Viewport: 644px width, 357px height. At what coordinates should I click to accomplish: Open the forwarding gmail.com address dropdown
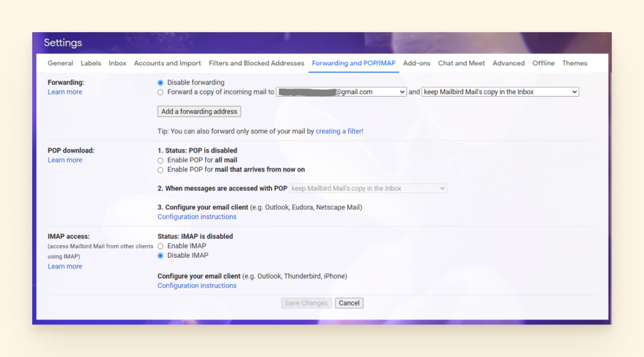[341, 92]
